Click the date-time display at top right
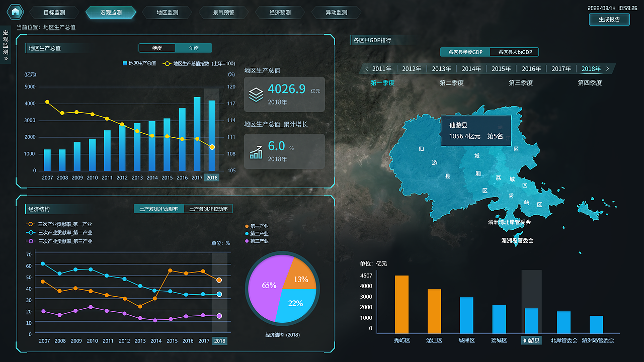This screenshot has width=644, height=362. 613,8
